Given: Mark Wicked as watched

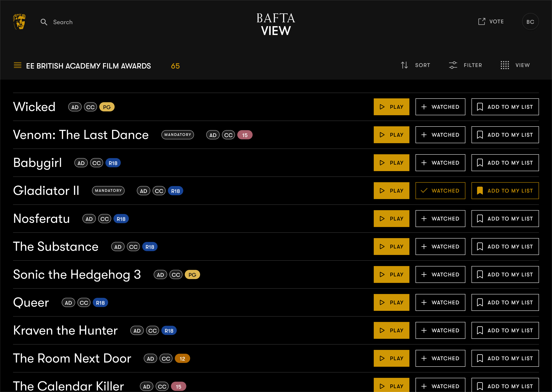Looking at the screenshot, I should pyautogui.click(x=440, y=107).
